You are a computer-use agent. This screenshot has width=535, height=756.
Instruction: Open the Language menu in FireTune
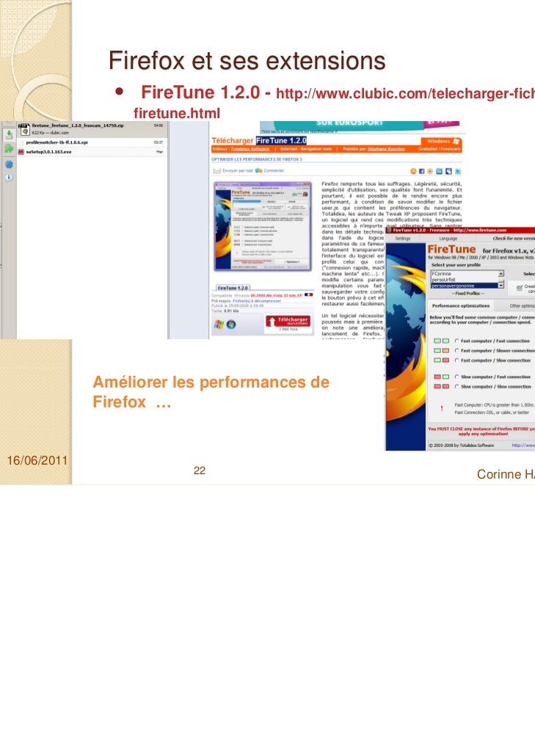448,239
